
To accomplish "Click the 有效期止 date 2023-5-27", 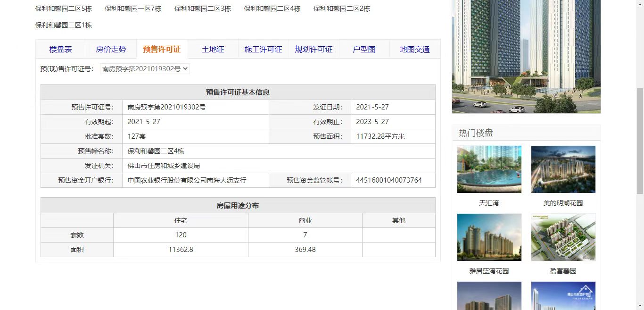I will pos(372,122).
